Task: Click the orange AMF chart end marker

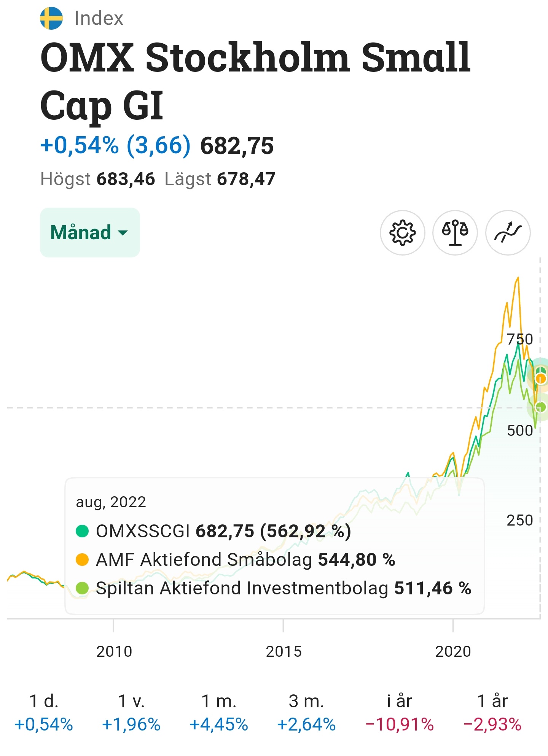Action: pos(540,379)
